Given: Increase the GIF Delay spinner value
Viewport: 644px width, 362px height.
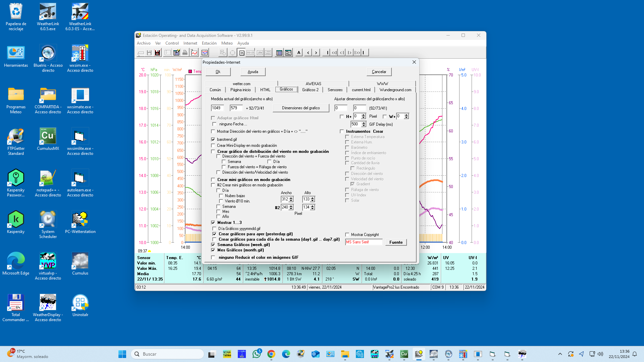Looking at the screenshot, I should click(364, 123).
